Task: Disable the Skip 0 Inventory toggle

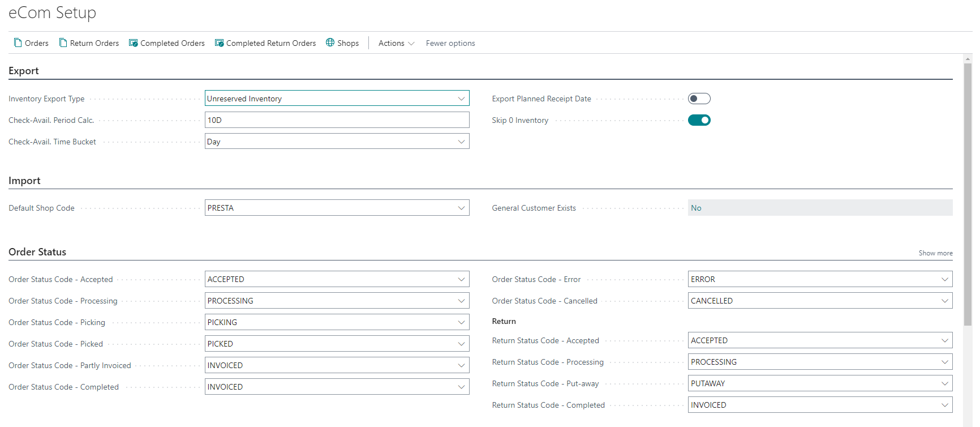Action: [x=699, y=120]
